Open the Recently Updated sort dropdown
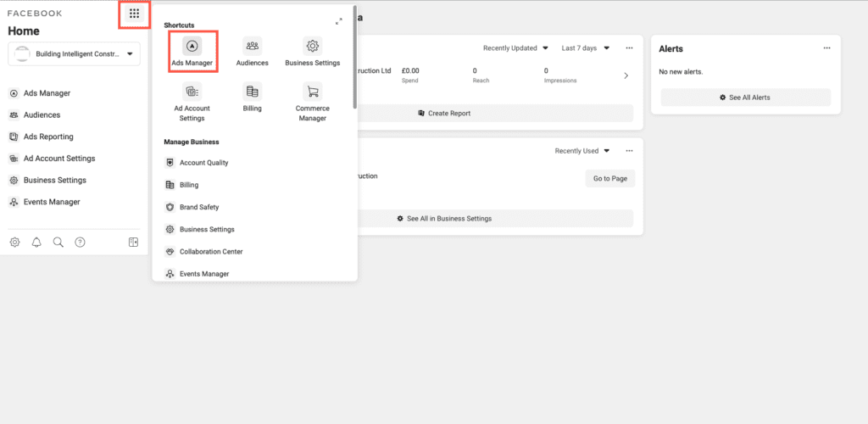 (515, 48)
